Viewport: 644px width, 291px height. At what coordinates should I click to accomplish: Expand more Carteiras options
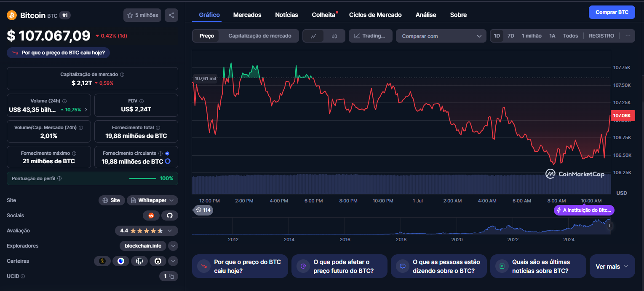coord(173,261)
